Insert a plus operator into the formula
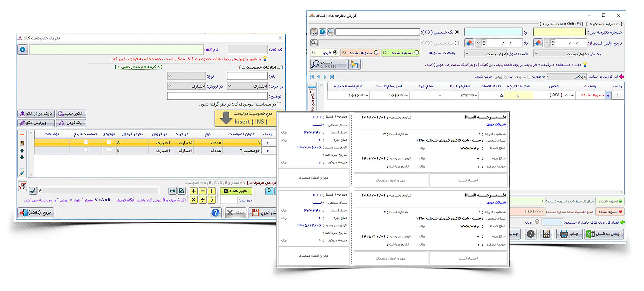The height and width of the screenshot is (291, 644). [x=194, y=191]
